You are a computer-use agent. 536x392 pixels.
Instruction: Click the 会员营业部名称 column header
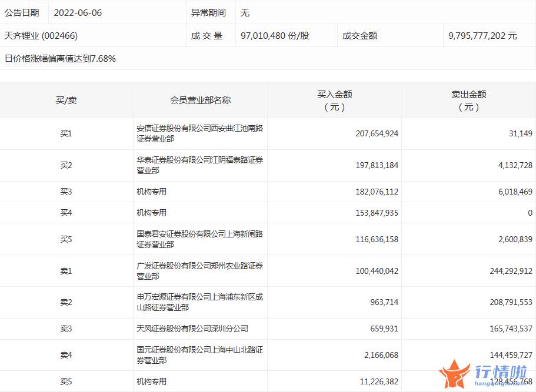200,100
